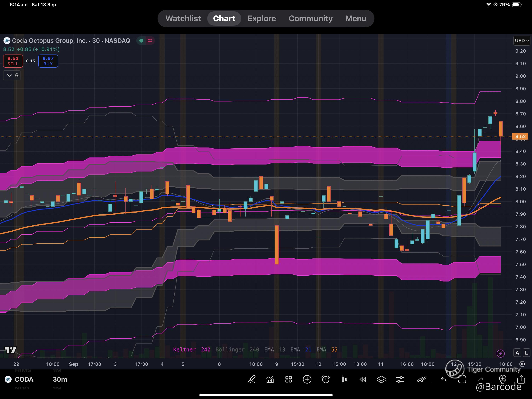Viewport: 532px width, 399px height.
Task: Open the 30m timeframe selector
Action: tap(60, 379)
